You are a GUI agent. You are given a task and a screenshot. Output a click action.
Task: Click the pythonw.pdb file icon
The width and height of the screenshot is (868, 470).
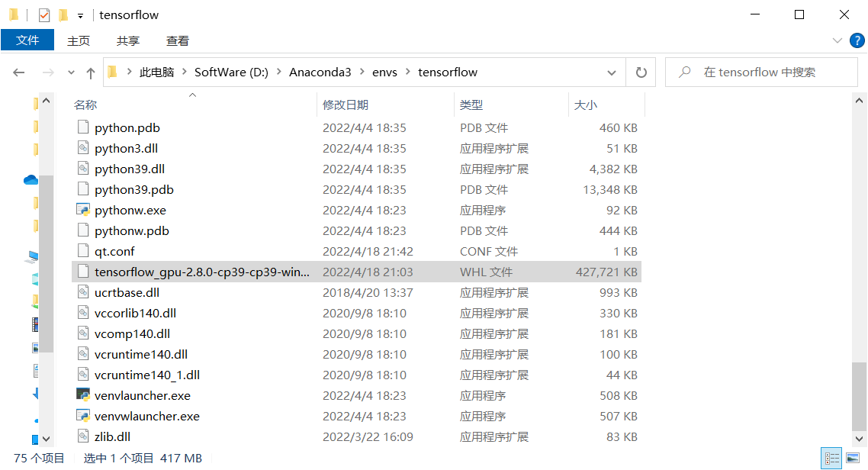(83, 230)
